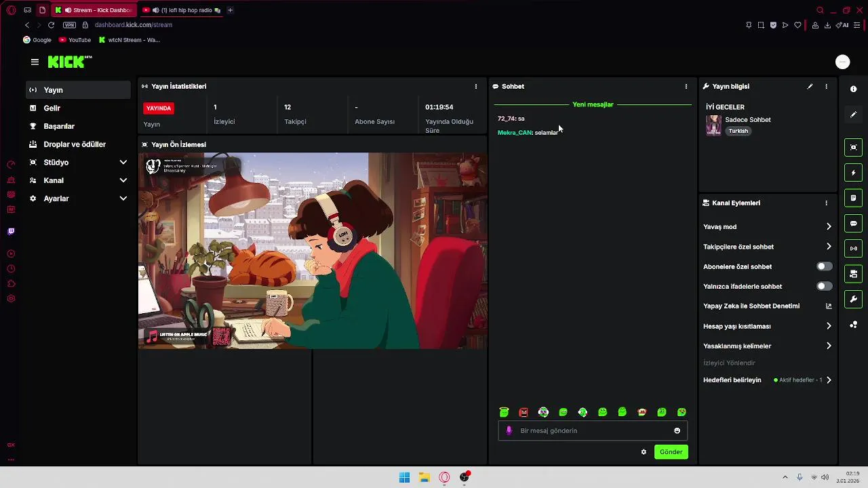Open Yayın bilgisi three-dot options menu
868x488 pixels.
click(826, 87)
